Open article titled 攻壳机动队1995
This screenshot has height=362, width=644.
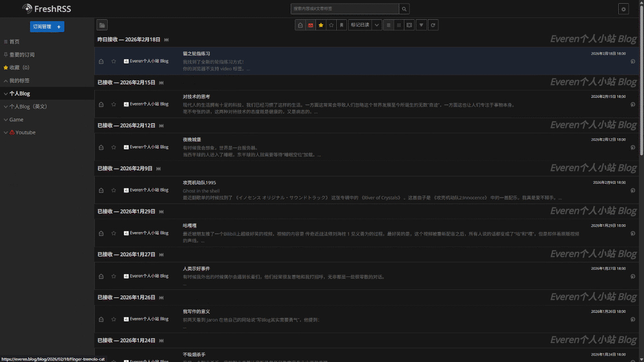(x=199, y=182)
